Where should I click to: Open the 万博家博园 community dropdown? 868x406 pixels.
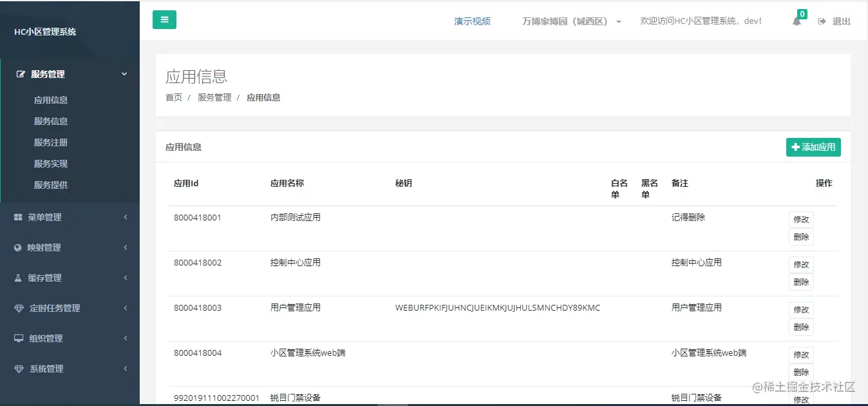572,21
